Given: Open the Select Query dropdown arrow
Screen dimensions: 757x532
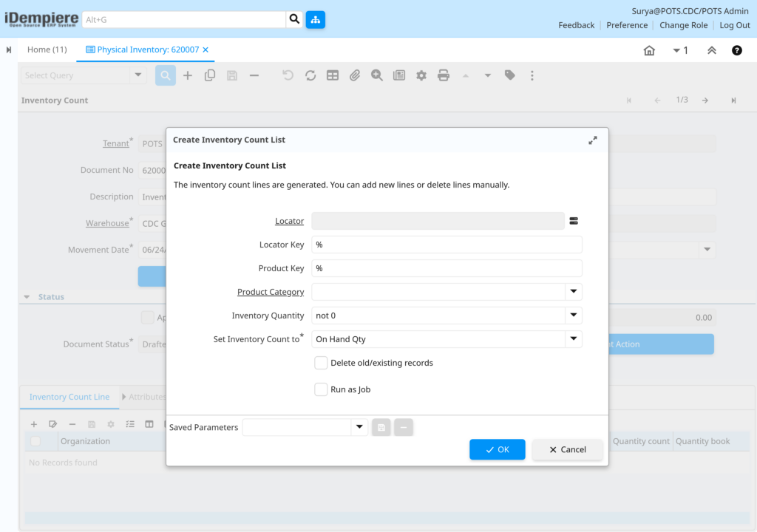Looking at the screenshot, I should tap(138, 75).
